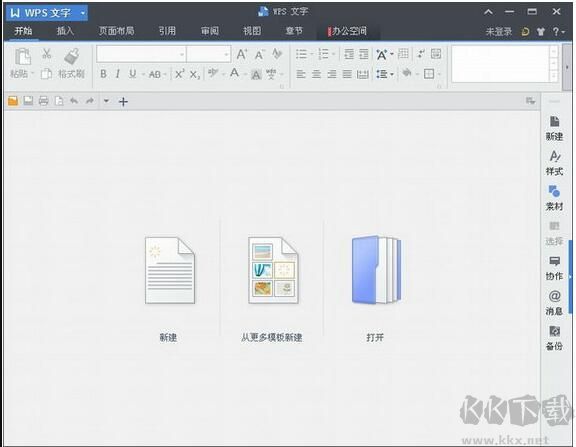Image resolution: width=576 pixels, height=447 pixels.
Task: Click the 未登录 sign-in link
Action: [498, 32]
